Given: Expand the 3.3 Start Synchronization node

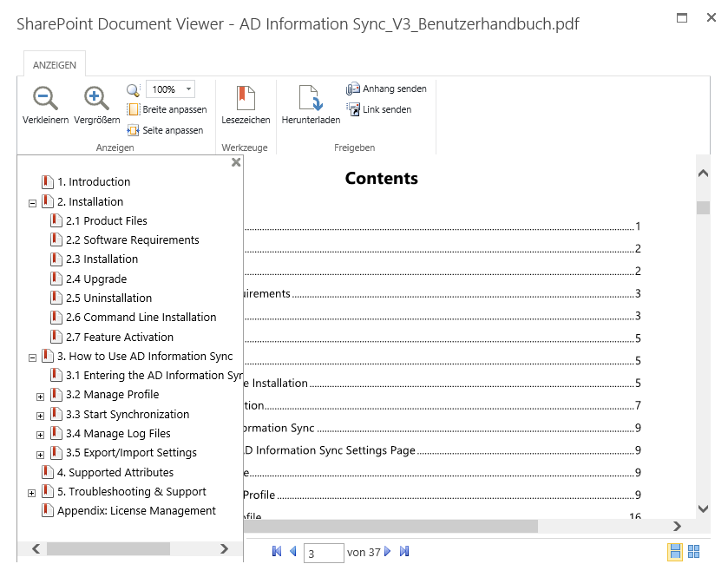Looking at the screenshot, I should (x=41, y=416).
